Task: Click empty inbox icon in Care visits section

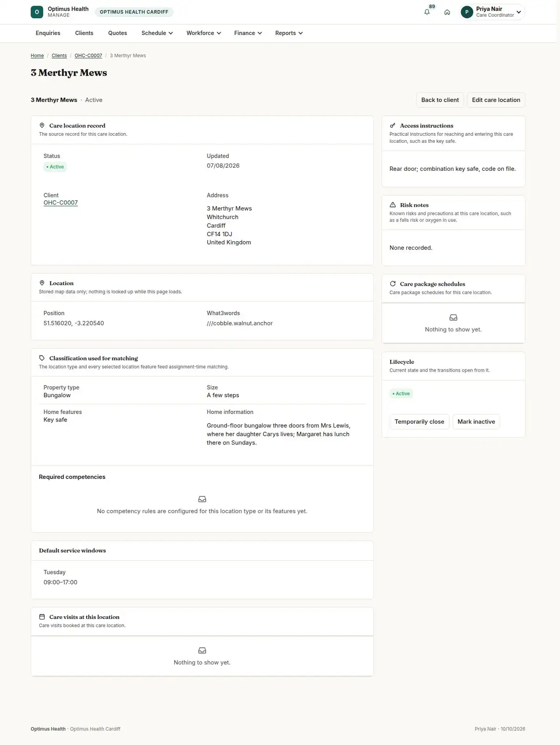Action: [202, 650]
